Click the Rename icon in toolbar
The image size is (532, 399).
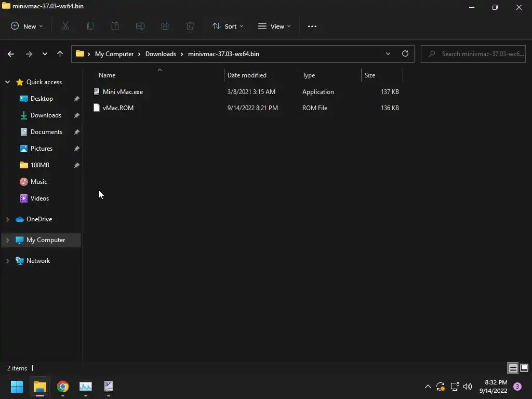click(140, 26)
